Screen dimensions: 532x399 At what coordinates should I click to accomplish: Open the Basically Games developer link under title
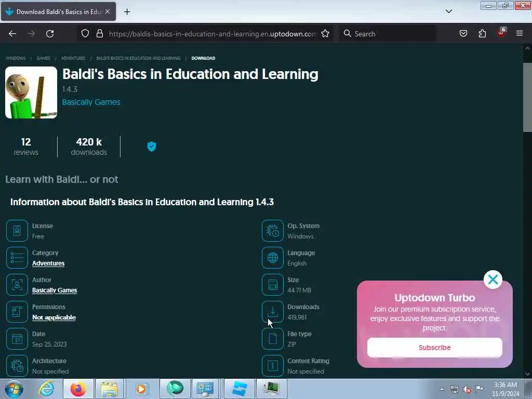pyautogui.click(x=91, y=102)
